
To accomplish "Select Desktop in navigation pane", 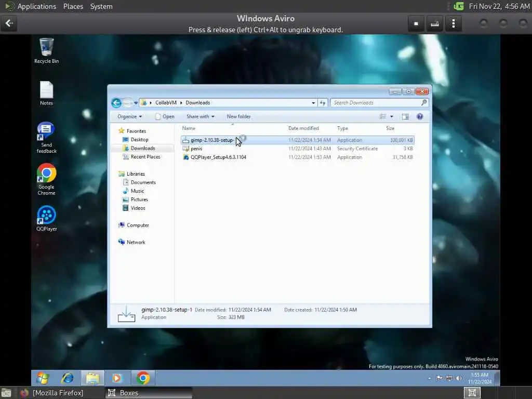I will coord(139,139).
